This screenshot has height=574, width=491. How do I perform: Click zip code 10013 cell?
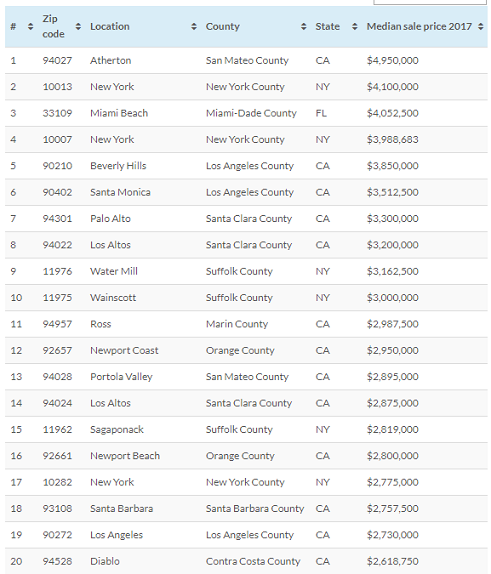point(57,87)
